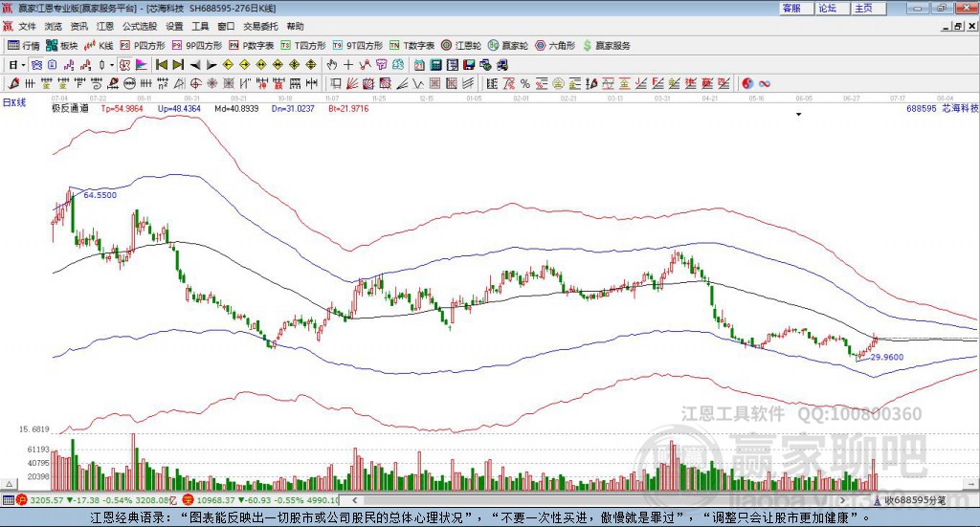Click the Tp=54.9864 indicator value
The height and width of the screenshot is (527, 980).
pyautogui.click(x=122, y=109)
